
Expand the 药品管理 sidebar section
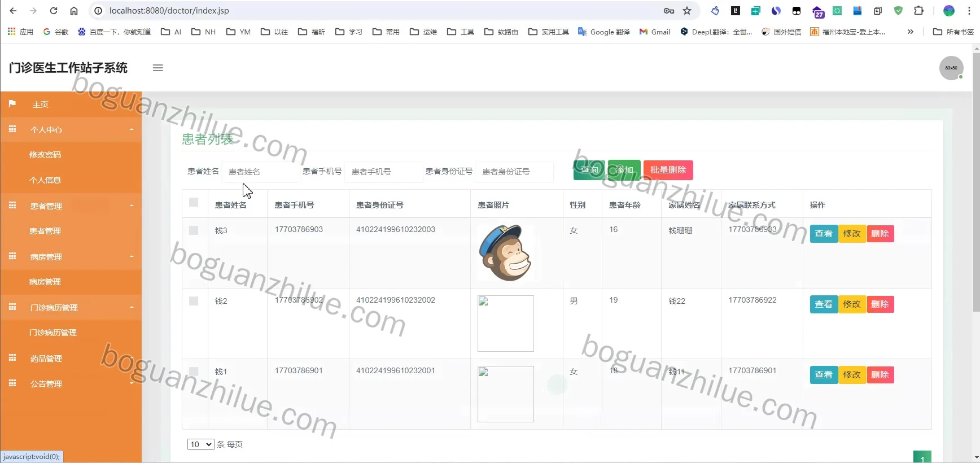[71, 358]
